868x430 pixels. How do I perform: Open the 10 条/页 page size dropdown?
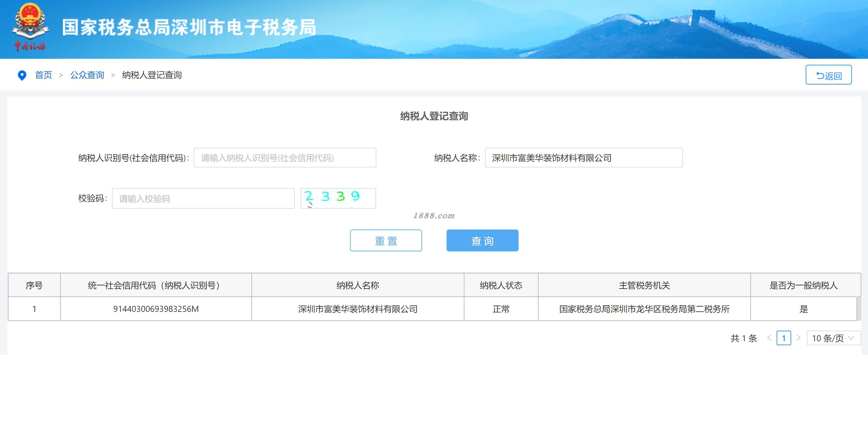[x=834, y=338]
